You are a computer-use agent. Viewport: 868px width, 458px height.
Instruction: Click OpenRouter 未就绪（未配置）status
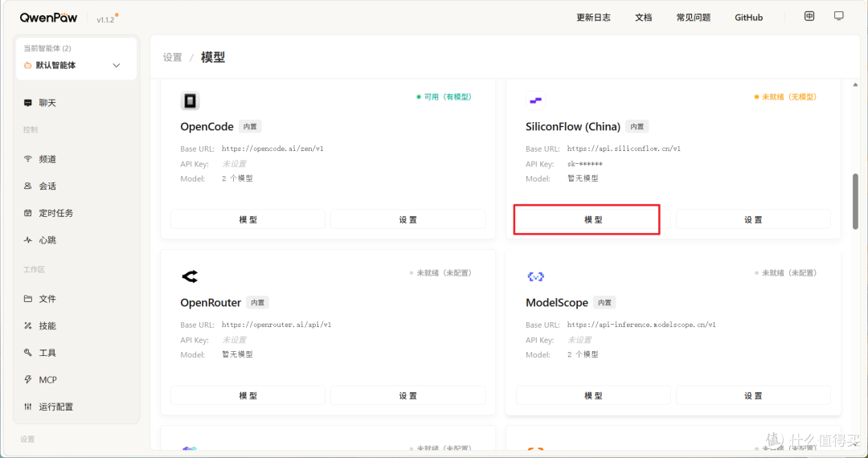pyautogui.click(x=440, y=272)
